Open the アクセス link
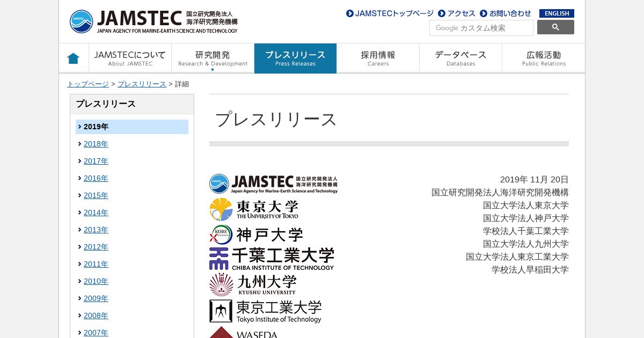Image resolution: width=644 pixels, height=338 pixels. point(457,13)
